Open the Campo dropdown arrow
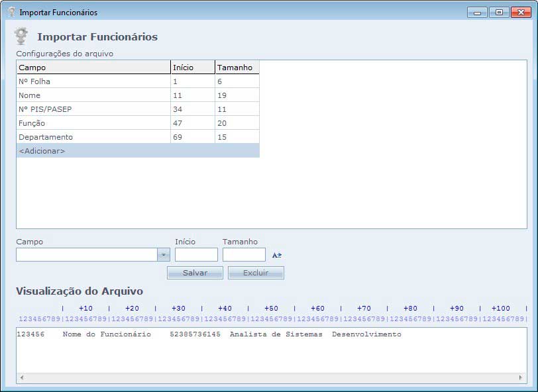The width and height of the screenshot is (538, 392). 163,255
